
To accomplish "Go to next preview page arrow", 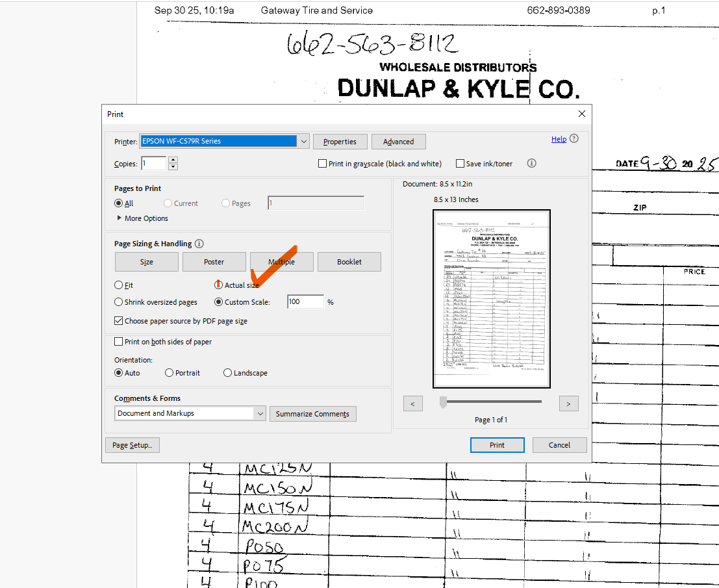I will [x=568, y=403].
